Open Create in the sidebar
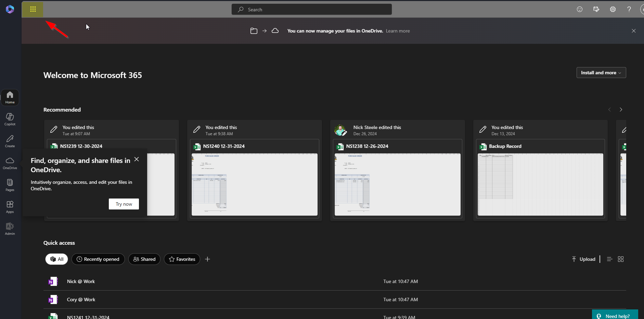The width and height of the screenshot is (644, 319). (x=10, y=141)
